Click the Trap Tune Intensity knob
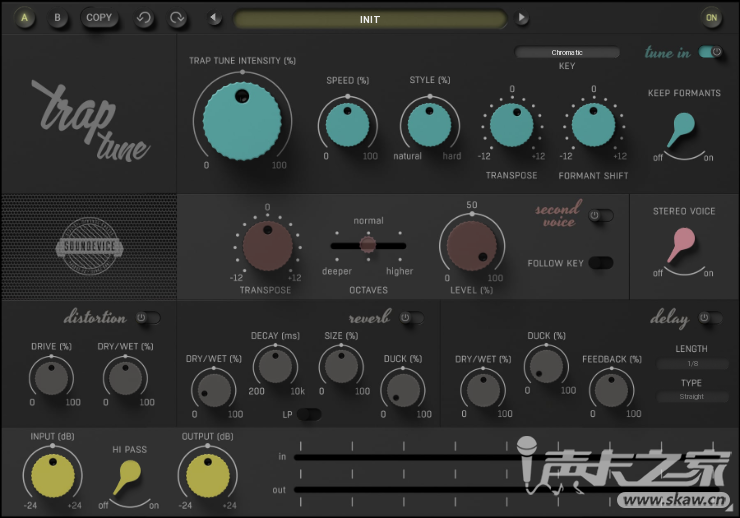 242,121
